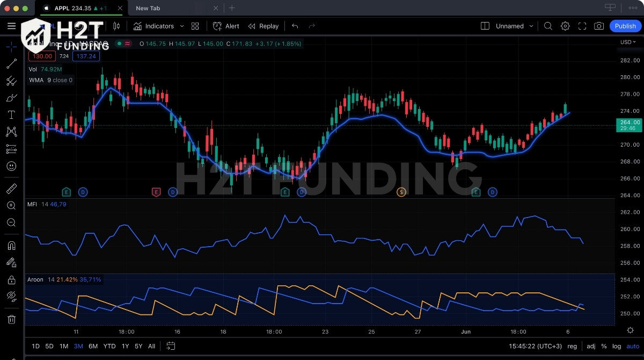The width and height of the screenshot is (644, 360).
Task: Select the Brush drawing tool
Action: point(11,97)
